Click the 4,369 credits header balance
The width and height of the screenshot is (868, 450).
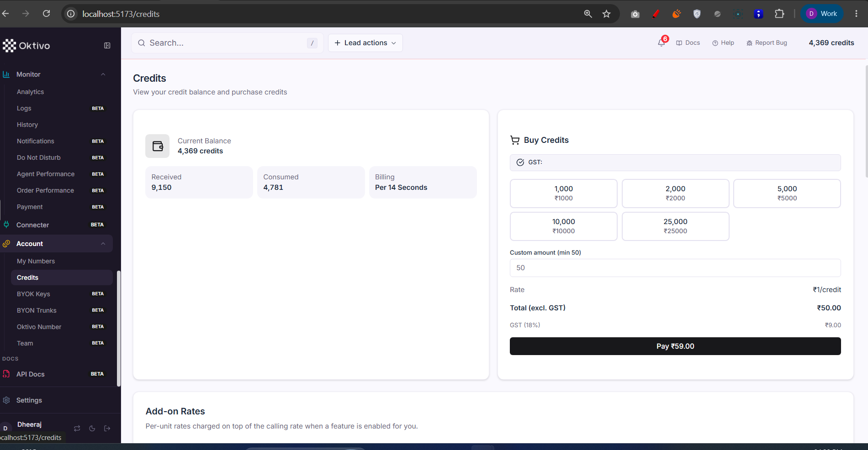pyautogui.click(x=831, y=43)
